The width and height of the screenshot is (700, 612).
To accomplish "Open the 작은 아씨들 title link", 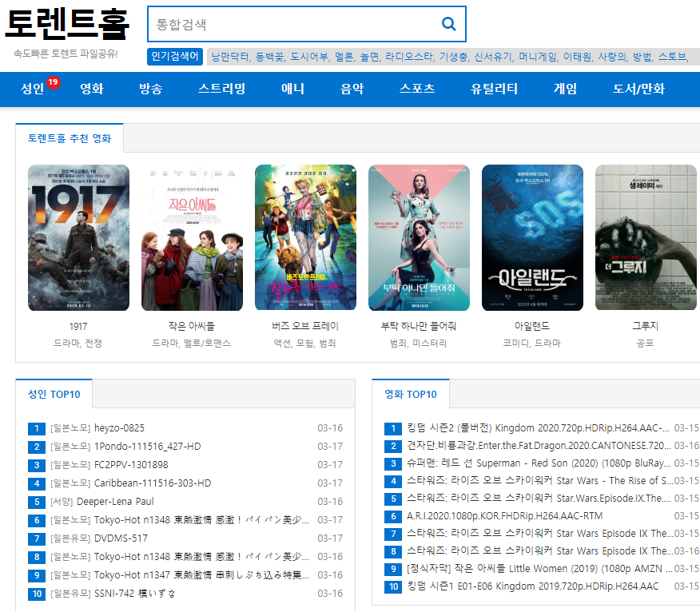I will pyautogui.click(x=192, y=326).
